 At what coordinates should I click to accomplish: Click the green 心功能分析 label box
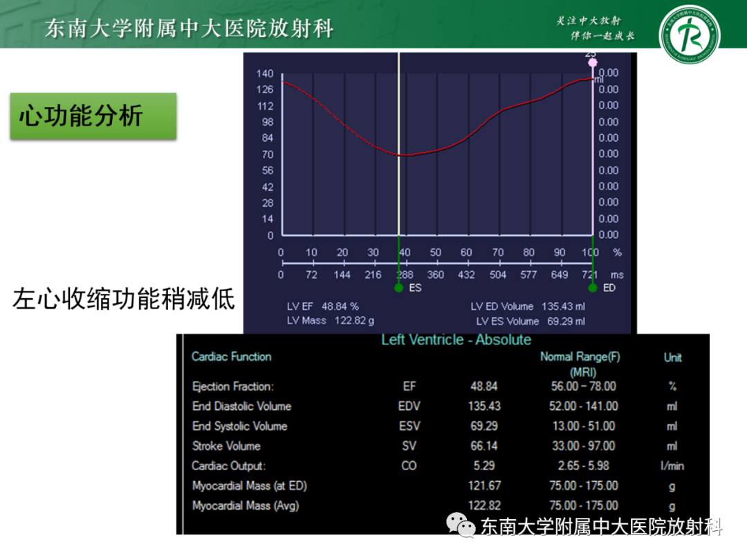click(93, 115)
